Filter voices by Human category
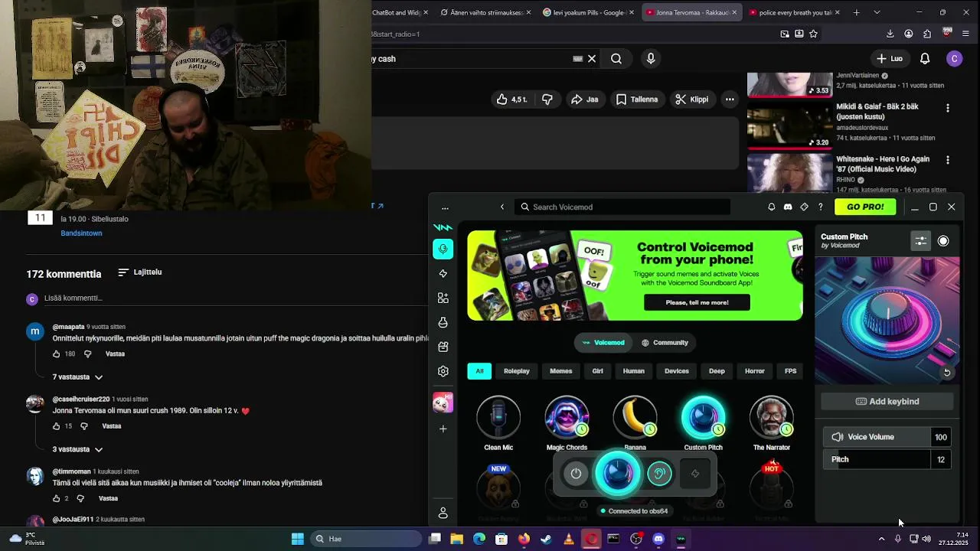The image size is (980, 551). pos(633,371)
